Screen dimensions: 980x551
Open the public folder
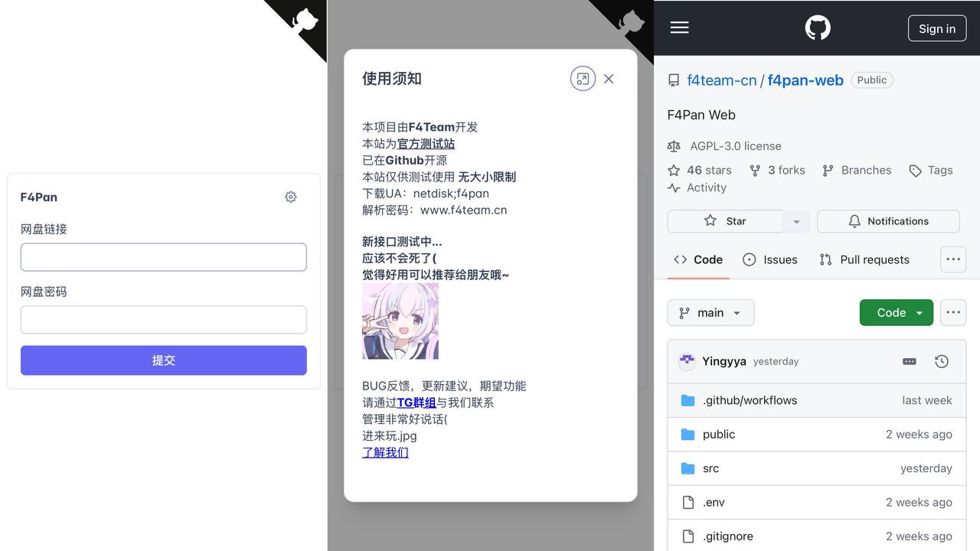click(719, 434)
